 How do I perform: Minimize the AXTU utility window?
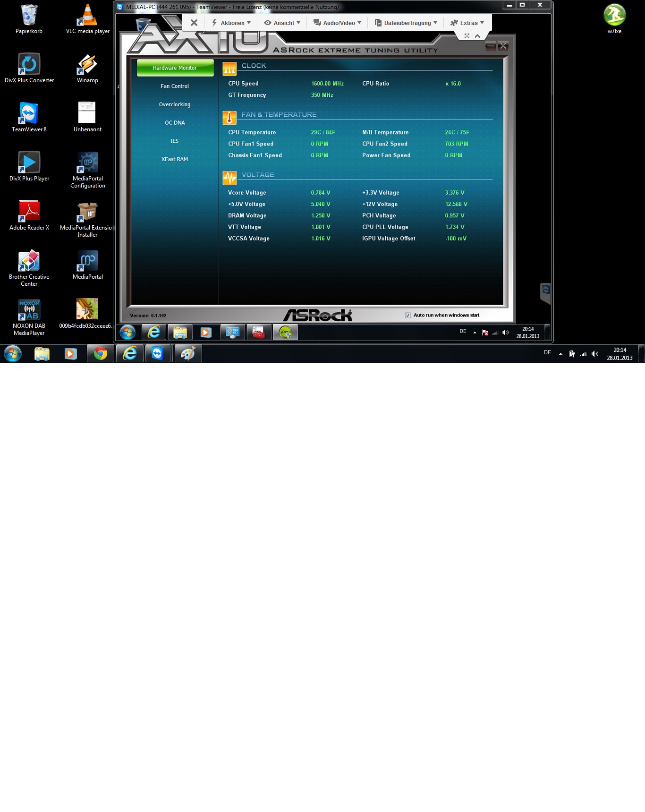[x=491, y=46]
